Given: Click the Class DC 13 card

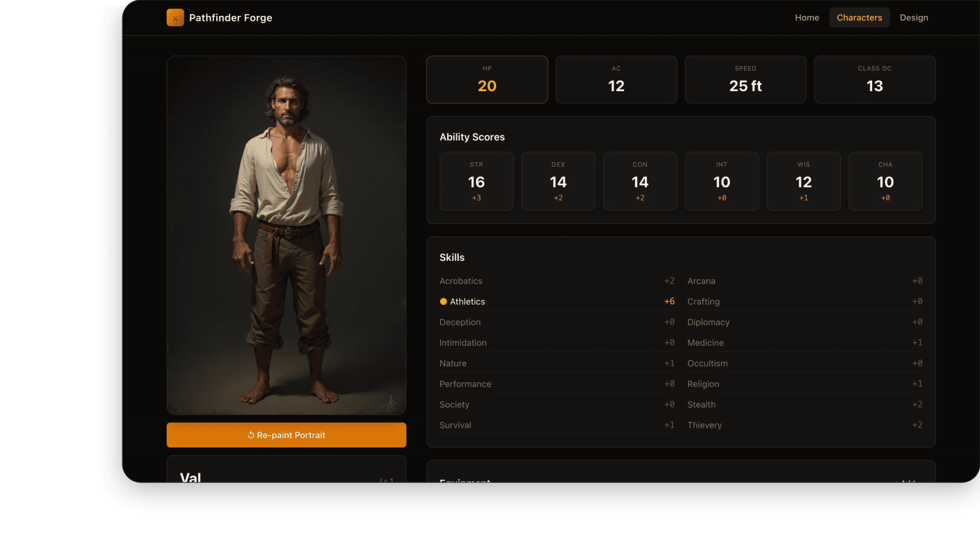Looking at the screenshot, I should coord(875,80).
